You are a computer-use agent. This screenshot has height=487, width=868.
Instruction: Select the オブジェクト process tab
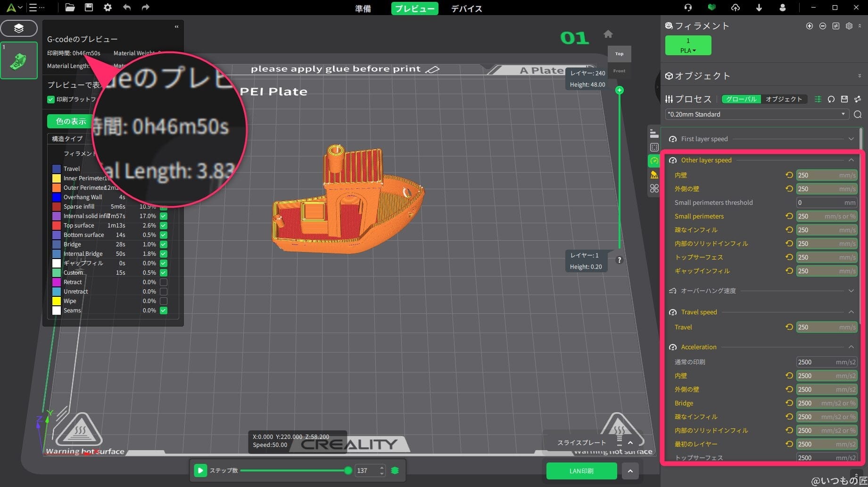(785, 99)
